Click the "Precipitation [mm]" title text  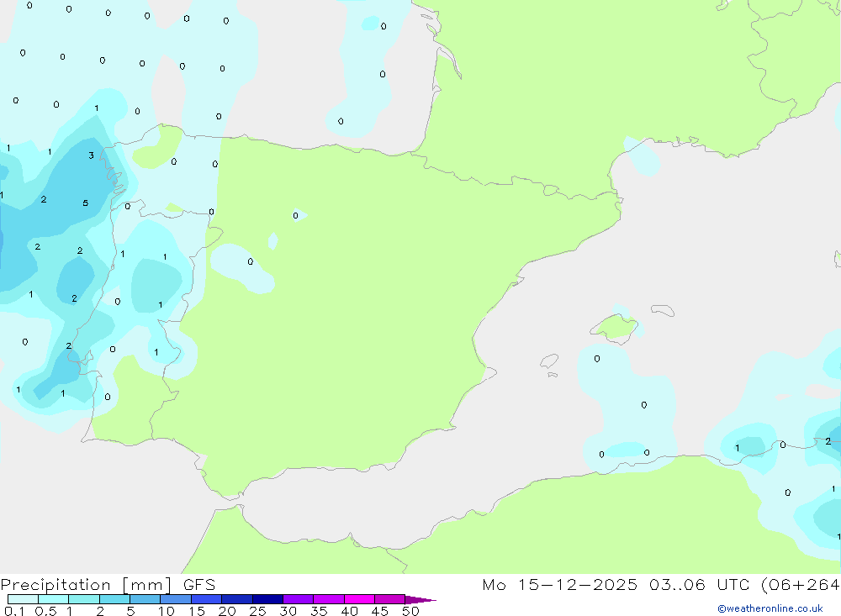[x=86, y=585]
